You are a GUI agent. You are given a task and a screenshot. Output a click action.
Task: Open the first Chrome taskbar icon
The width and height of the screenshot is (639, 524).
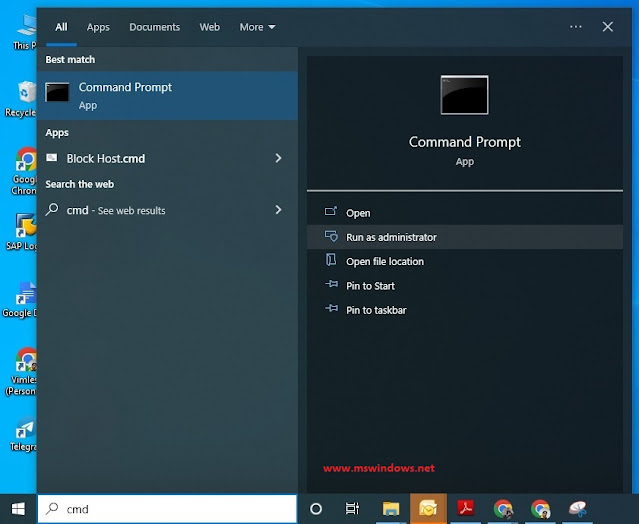pos(503,509)
